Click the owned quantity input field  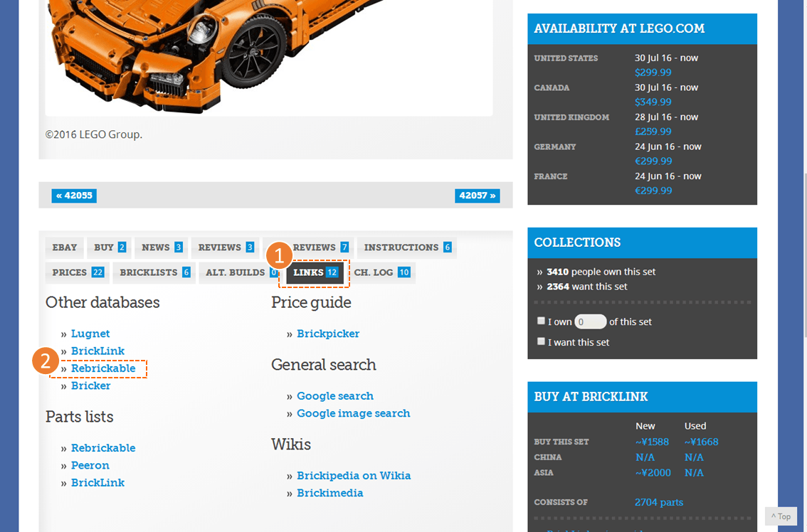591,321
